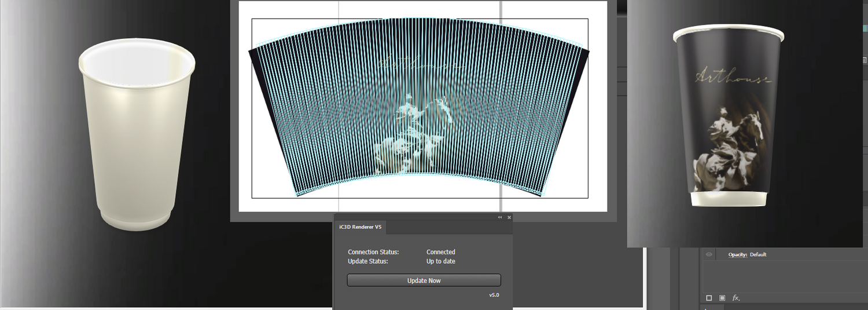Viewport: 868px width, 310px height.
Task: Click the Add New Fill icon
Action: [722, 298]
